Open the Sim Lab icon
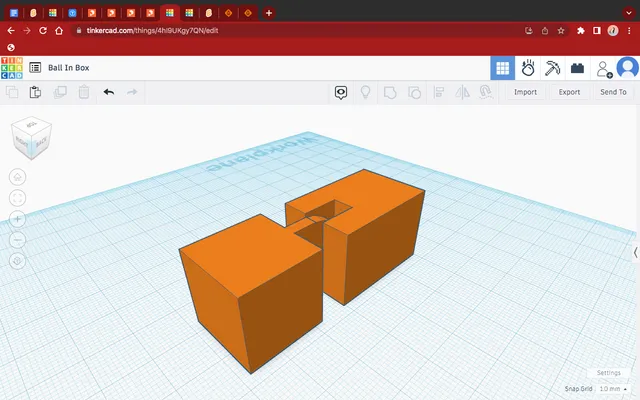Viewport: 640px width, 400px height. (528, 68)
